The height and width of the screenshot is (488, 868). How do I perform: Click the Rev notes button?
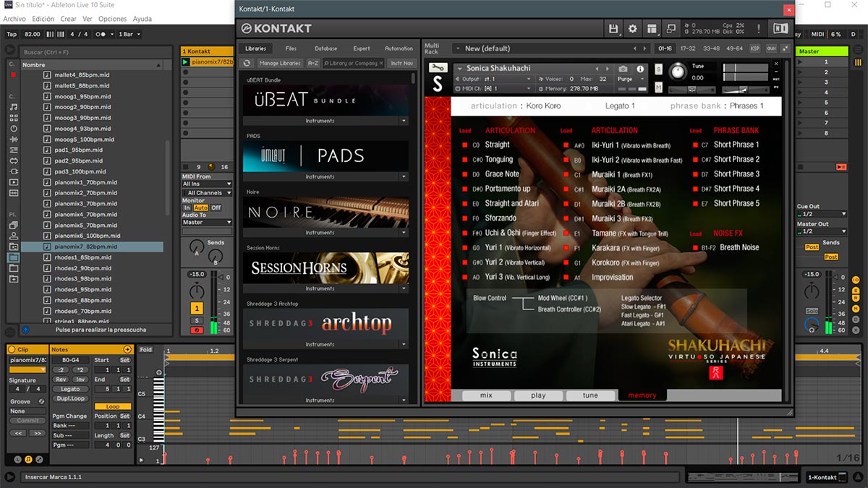61,380
